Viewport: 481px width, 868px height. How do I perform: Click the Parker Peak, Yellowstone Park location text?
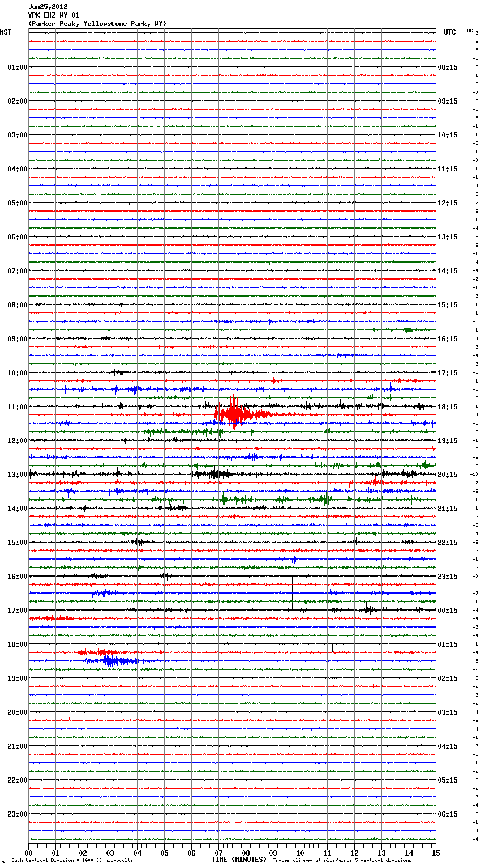[97, 24]
